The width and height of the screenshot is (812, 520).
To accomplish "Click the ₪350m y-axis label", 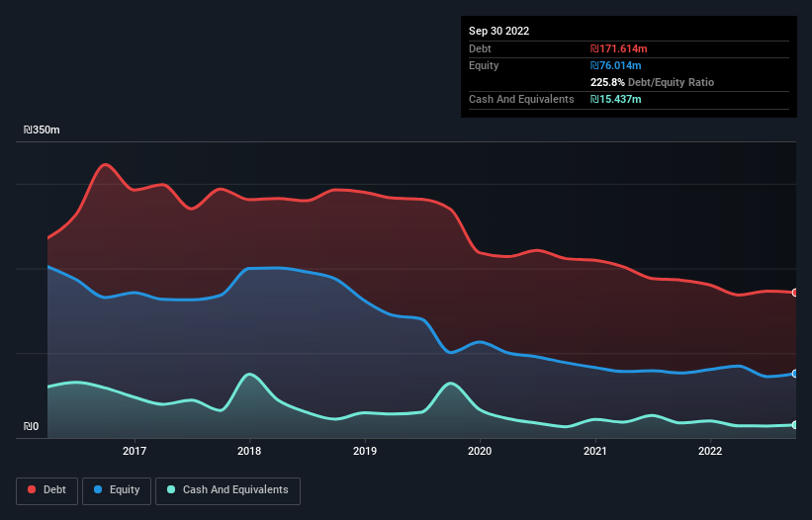I will tap(42, 130).
